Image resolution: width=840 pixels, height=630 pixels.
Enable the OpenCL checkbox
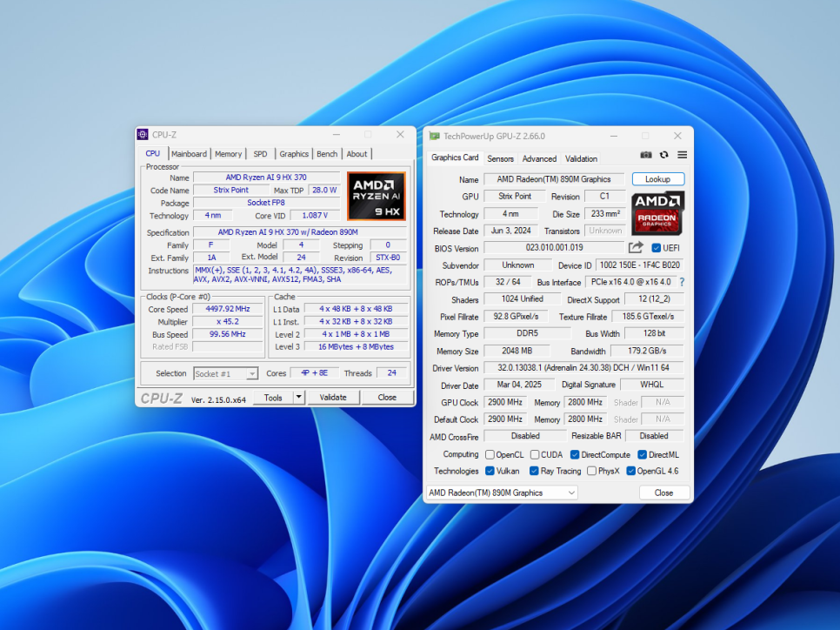pos(490,455)
